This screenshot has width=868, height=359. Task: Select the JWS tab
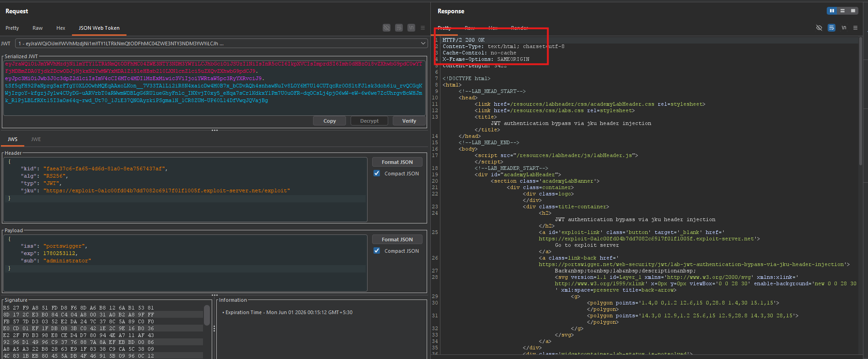tap(13, 139)
